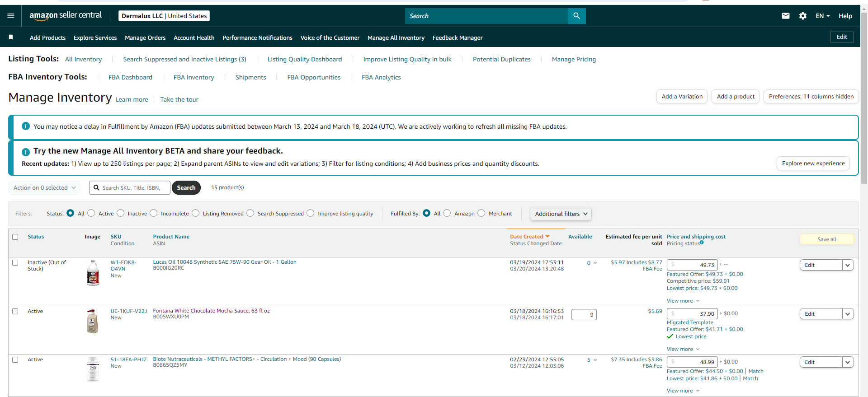Expand View more for Biote pricing
The width and height of the screenshot is (868, 397).
[683, 391]
